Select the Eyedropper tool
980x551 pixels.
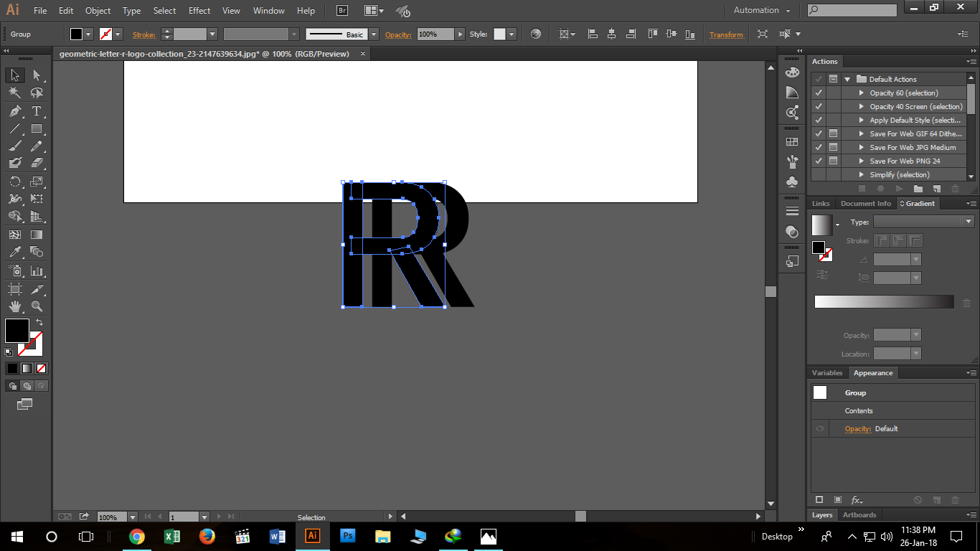pyautogui.click(x=14, y=252)
